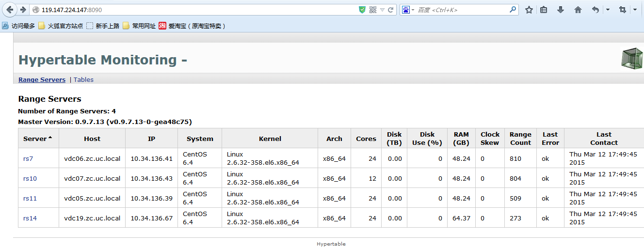Viewport: 644px width, 249px height.
Task: Sort by the IP column header
Action: [152, 139]
